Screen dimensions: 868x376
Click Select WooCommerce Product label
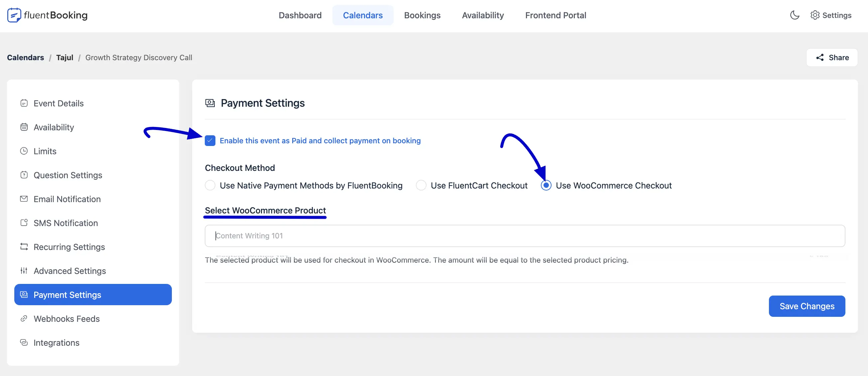(x=265, y=210)
